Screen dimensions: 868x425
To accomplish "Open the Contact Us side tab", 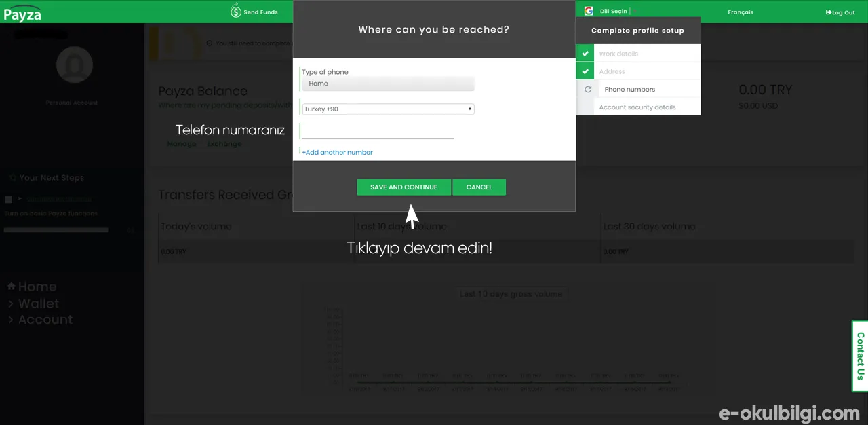I will click(x=859, y=356).
